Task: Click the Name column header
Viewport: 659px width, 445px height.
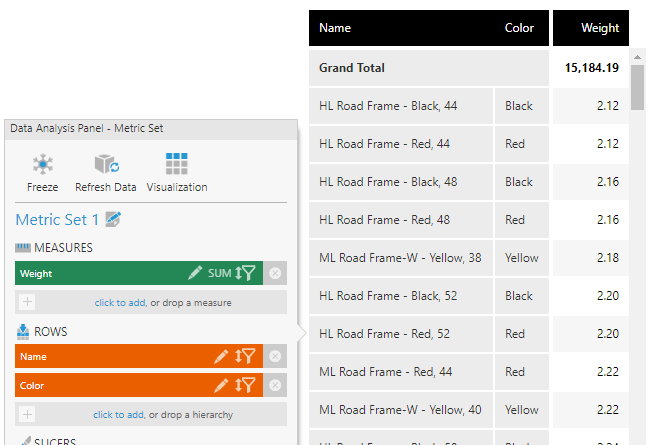Action: click(x=335, y=28)
